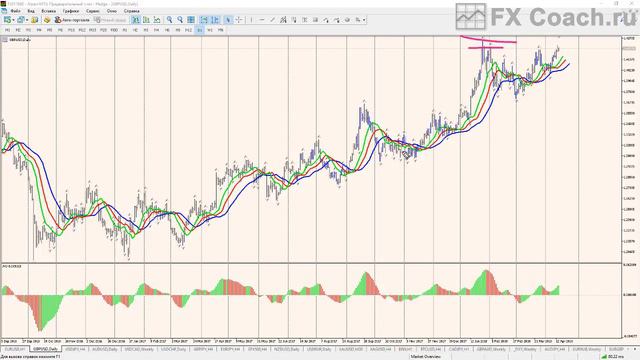640x360 pixels.
Task: Open the Окно menu
Action: coord(111,11)
